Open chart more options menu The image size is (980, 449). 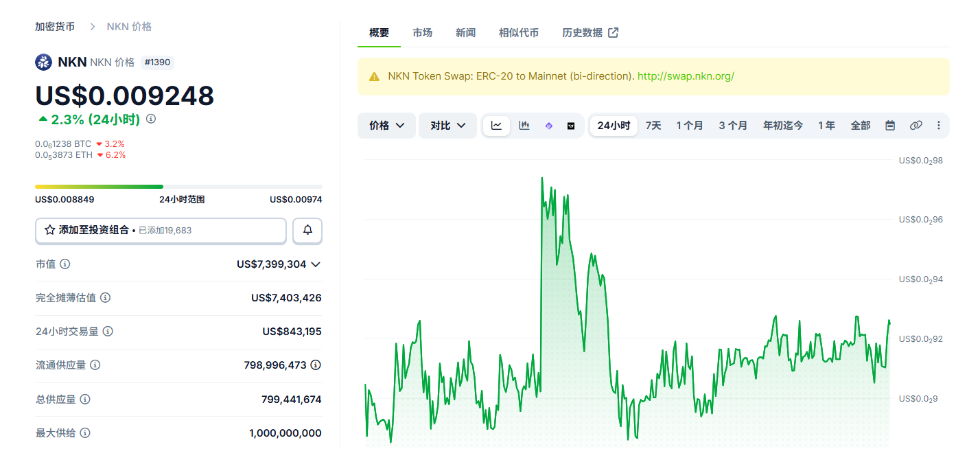point(939,126)
